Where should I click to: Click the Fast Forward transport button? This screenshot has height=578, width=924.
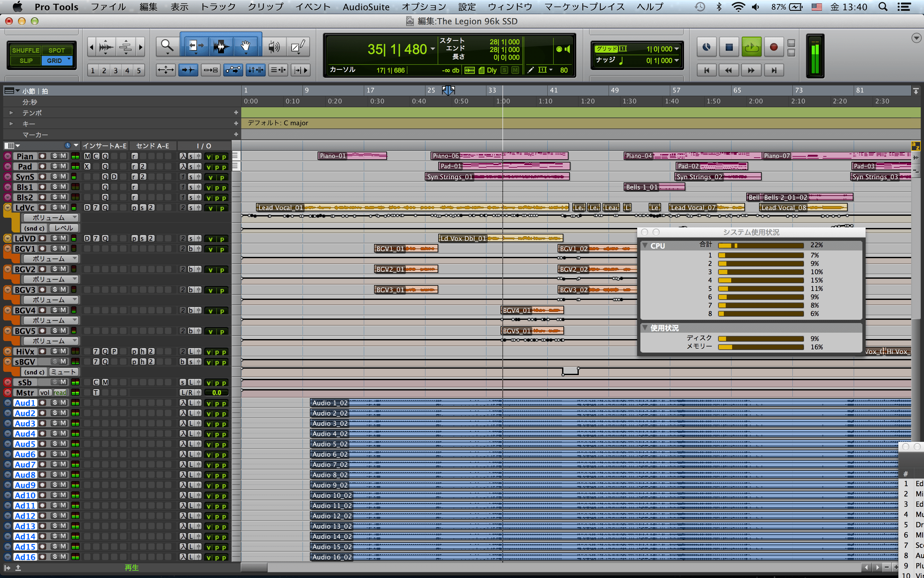point(751,70)
